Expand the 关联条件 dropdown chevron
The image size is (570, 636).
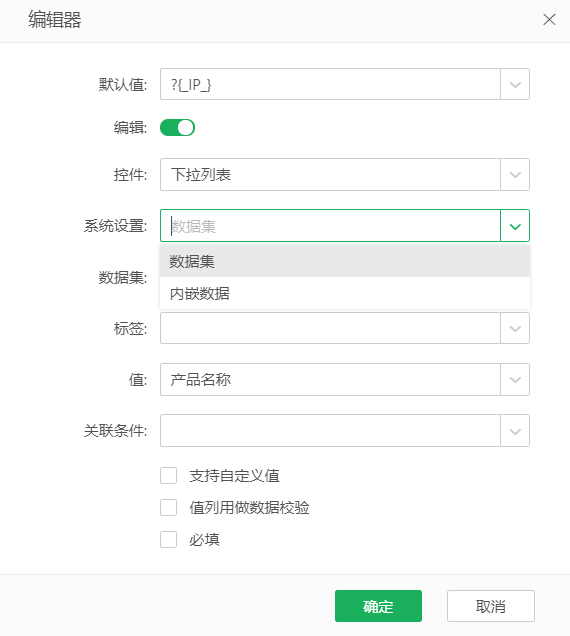point(515,431)
